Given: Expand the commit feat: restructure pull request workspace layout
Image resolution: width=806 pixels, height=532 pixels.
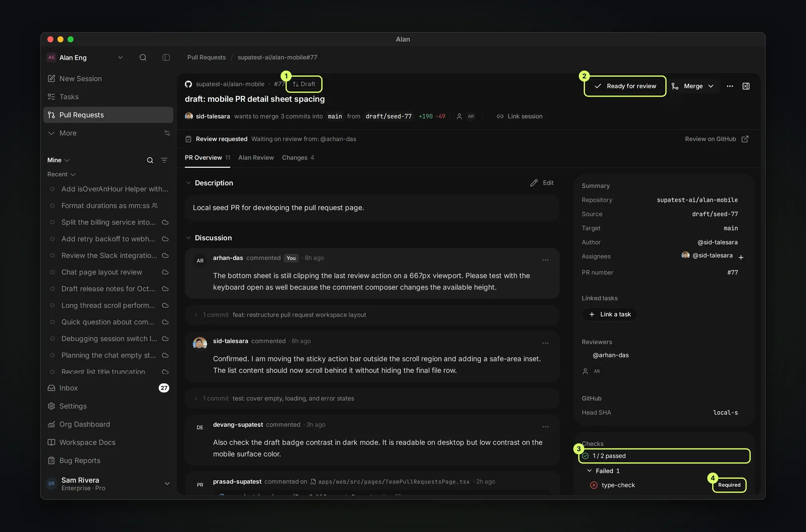Looking at the screenshot, I should point(372,315).
